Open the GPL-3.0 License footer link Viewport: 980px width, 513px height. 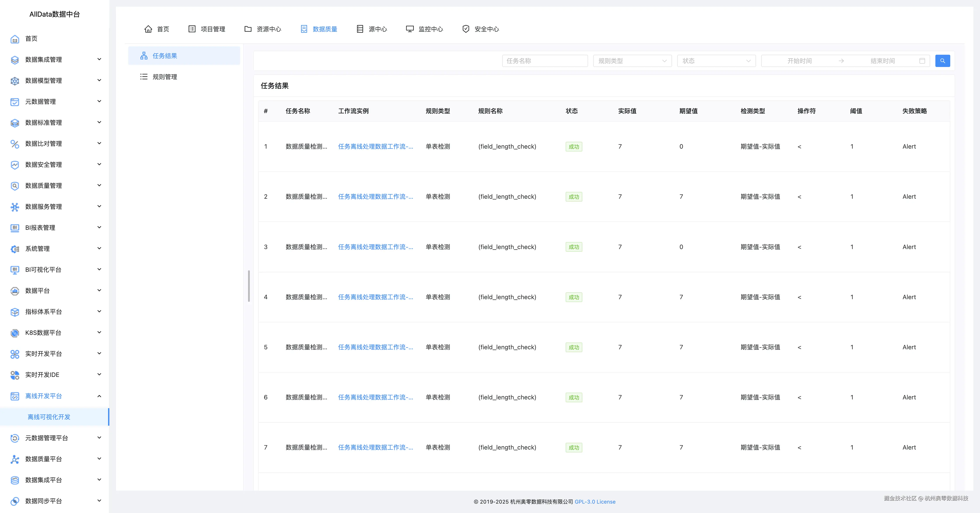595,502
